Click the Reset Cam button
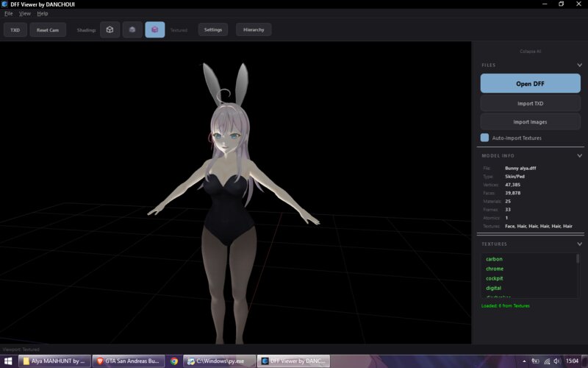This screenshot has width=588, height=368. [48, 30]
